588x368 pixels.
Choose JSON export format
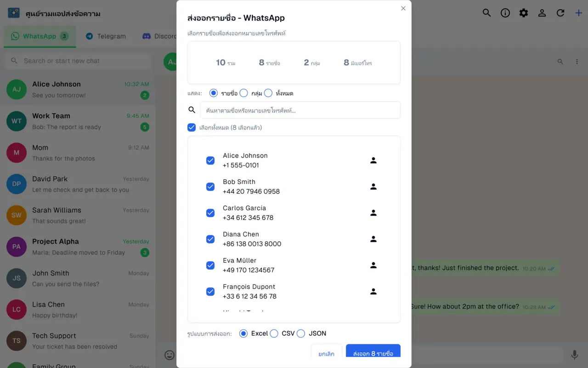301,333
